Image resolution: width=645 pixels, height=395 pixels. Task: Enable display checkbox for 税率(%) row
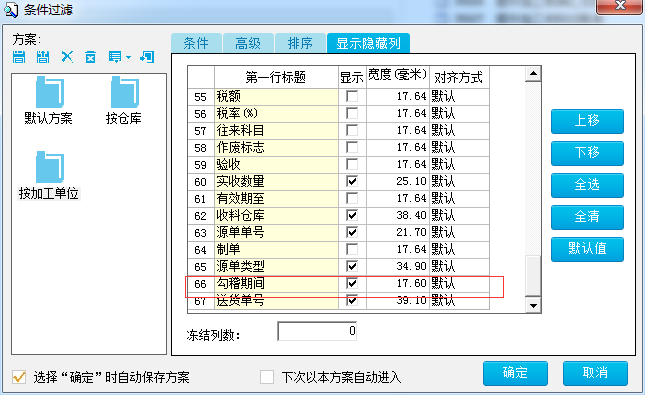tap(352, 114)
